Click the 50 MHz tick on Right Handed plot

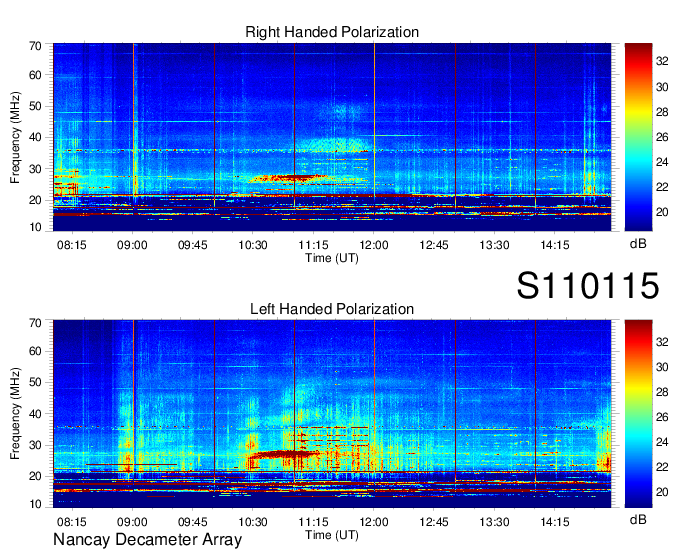pyautogui.click(x=35, y=106)
